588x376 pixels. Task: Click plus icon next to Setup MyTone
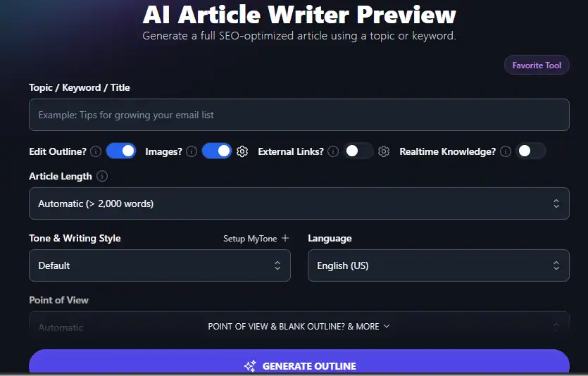[x=285, y=238]
